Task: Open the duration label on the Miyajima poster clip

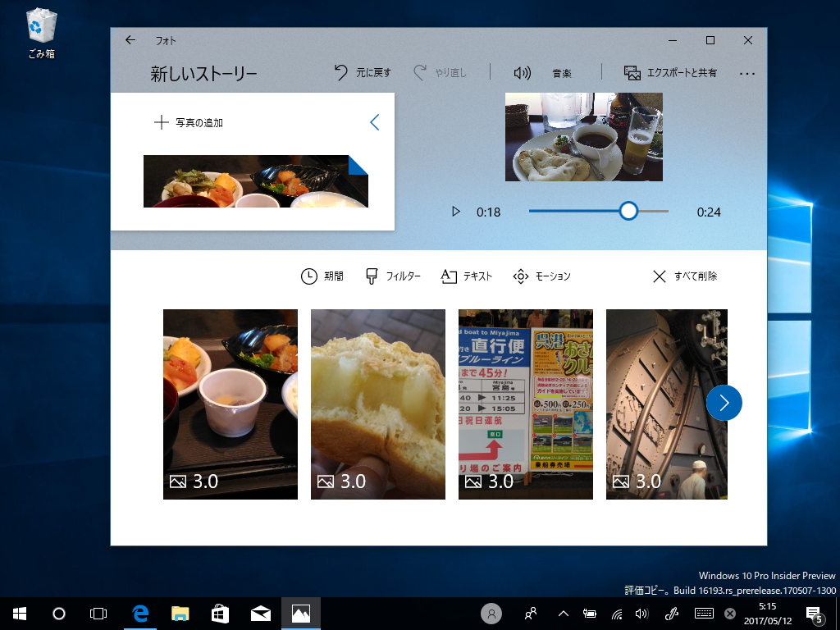Action: (490, 482)
